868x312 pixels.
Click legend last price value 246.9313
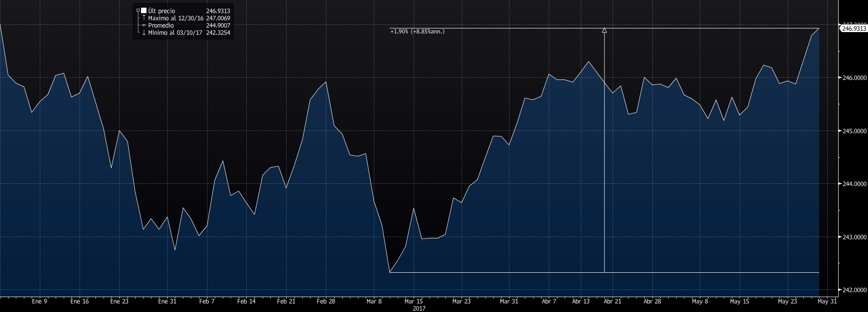pos(218,11)
